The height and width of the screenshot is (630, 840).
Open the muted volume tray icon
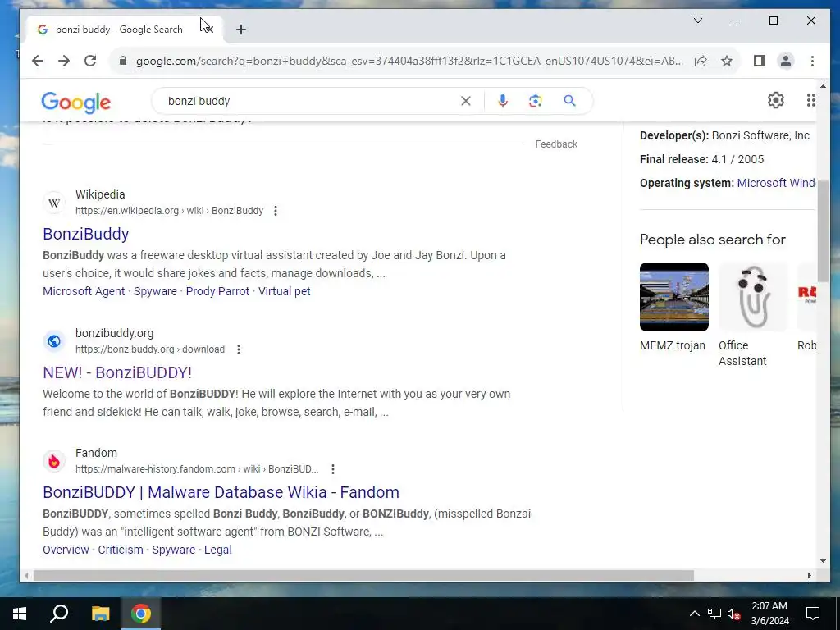tap(734, 614)
